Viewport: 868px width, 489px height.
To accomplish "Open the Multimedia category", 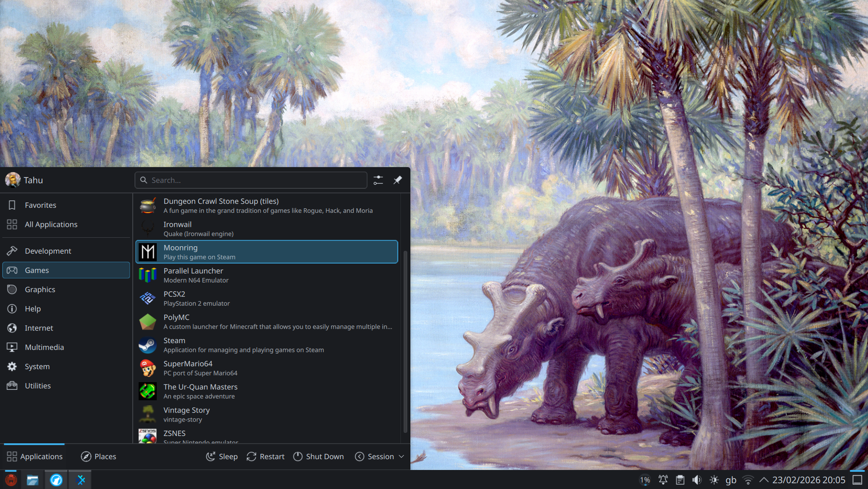I will tap(66, 347).
